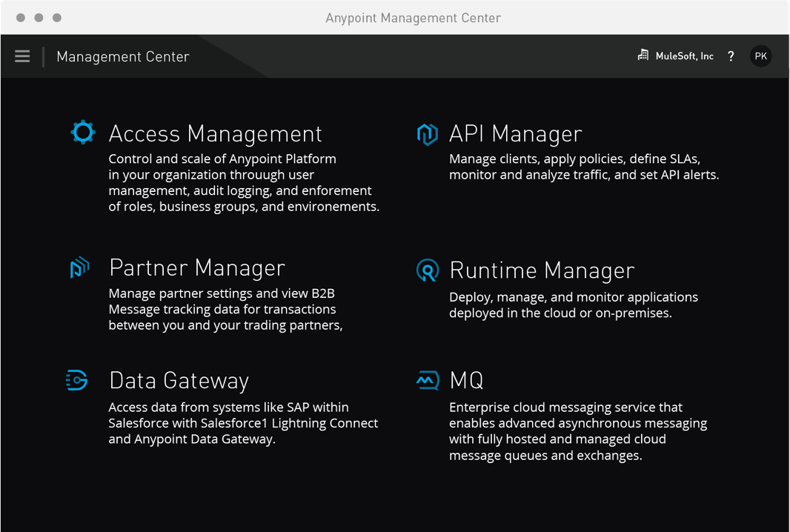
Task: Open the help icon in the header
Action: coord(731,56)
